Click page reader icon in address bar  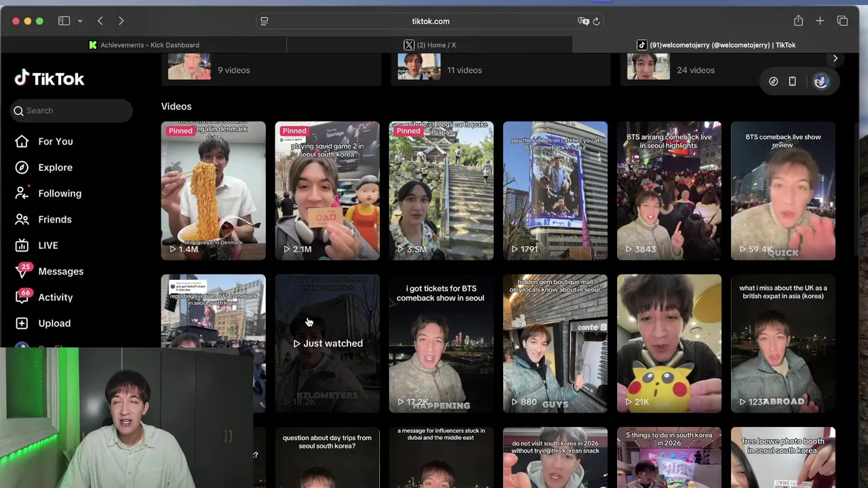[264, 21]
